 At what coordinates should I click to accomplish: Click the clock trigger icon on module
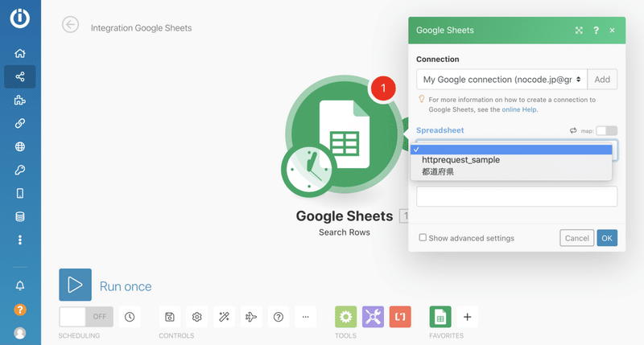pyautogui.click(x=309, y=169)
